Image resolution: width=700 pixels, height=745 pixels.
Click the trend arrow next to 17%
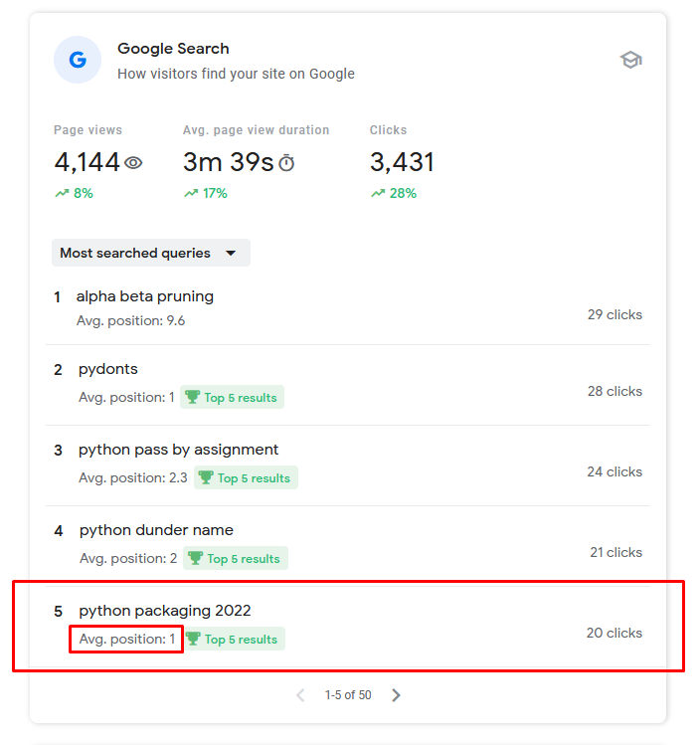[191, 193]
